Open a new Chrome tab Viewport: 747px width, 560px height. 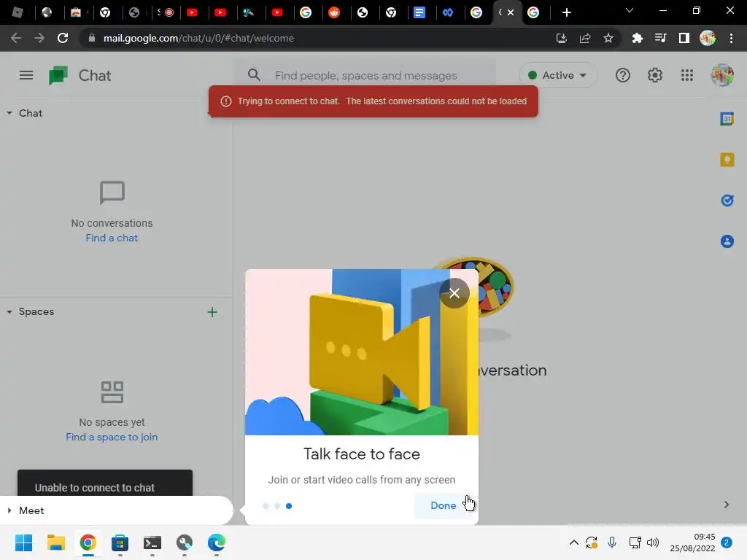tap(566, 12)
